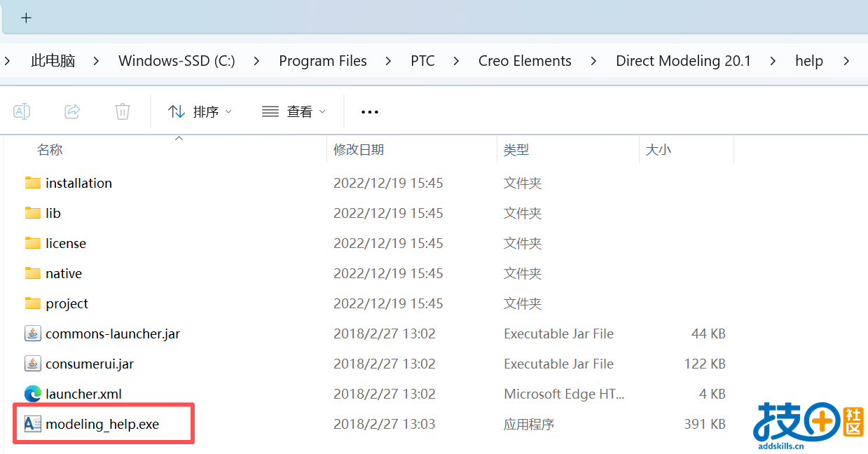Expand chevron after Creo Elements
Screen dimensions: 868x454
(x=593, y=61)
